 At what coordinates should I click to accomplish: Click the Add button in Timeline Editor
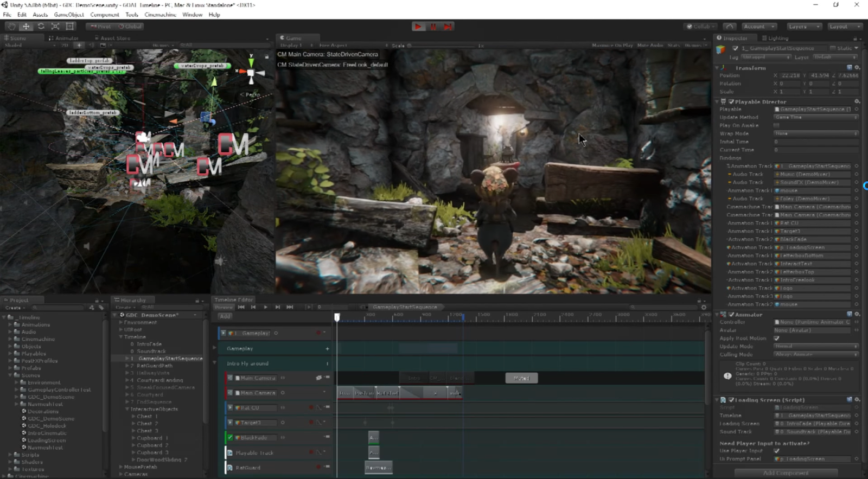225,316
